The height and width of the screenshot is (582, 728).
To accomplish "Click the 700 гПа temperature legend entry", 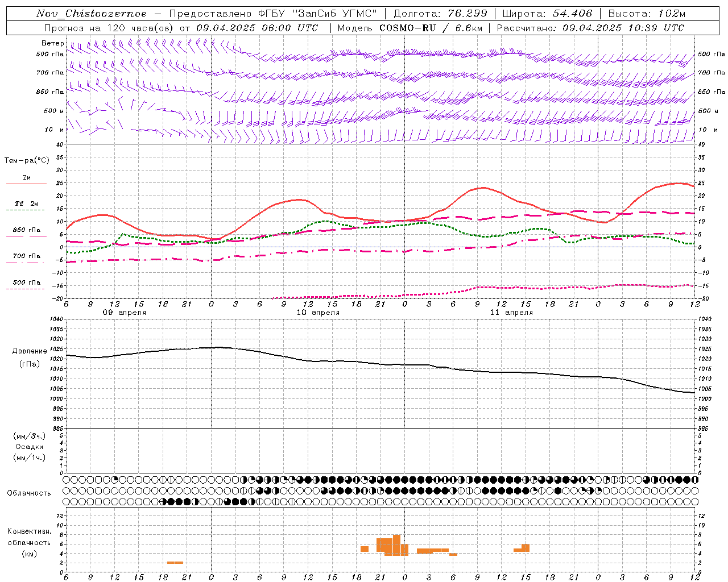I will pos(27,256).
